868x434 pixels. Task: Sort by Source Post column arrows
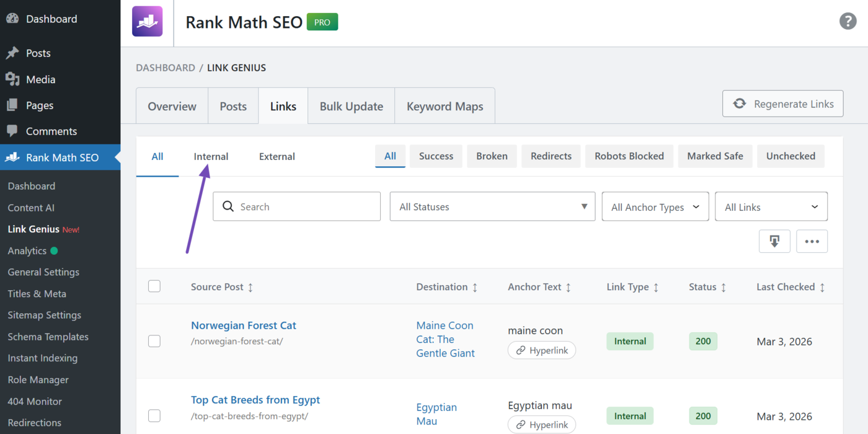250,287
